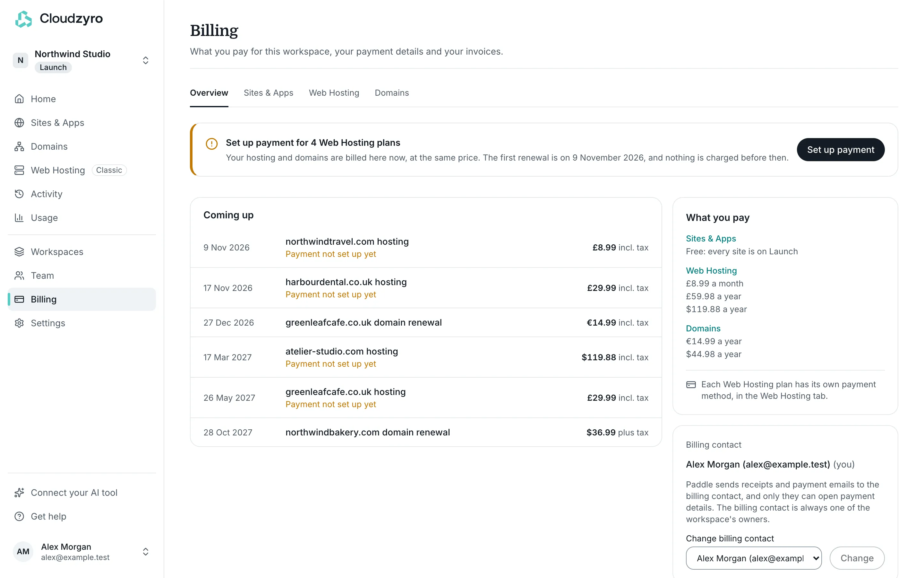The image size is (924, 578).
Task: Click the Classic badge beside Web Hosting
Action: pos(109,170)
